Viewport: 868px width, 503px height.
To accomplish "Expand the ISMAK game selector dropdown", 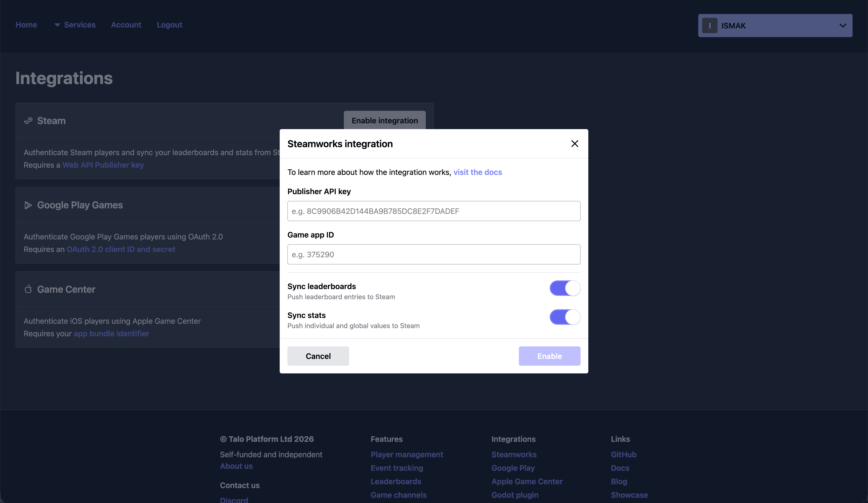I will pos(775,26).
